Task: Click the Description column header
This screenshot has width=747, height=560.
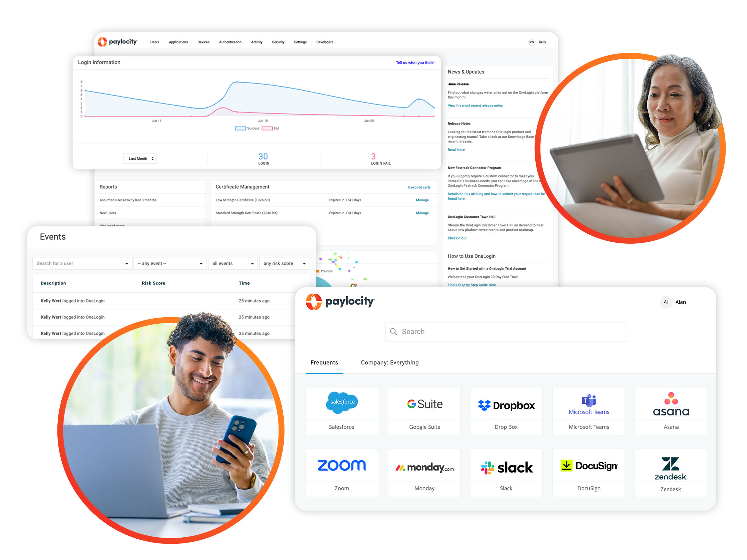Action: tap(53, 283)
